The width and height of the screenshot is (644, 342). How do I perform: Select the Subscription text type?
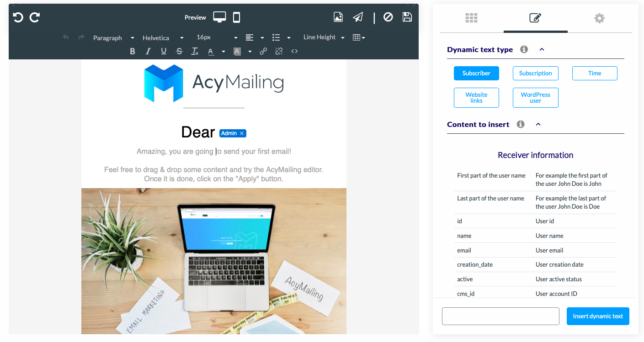pyautogui.click(x=535, y=73)
